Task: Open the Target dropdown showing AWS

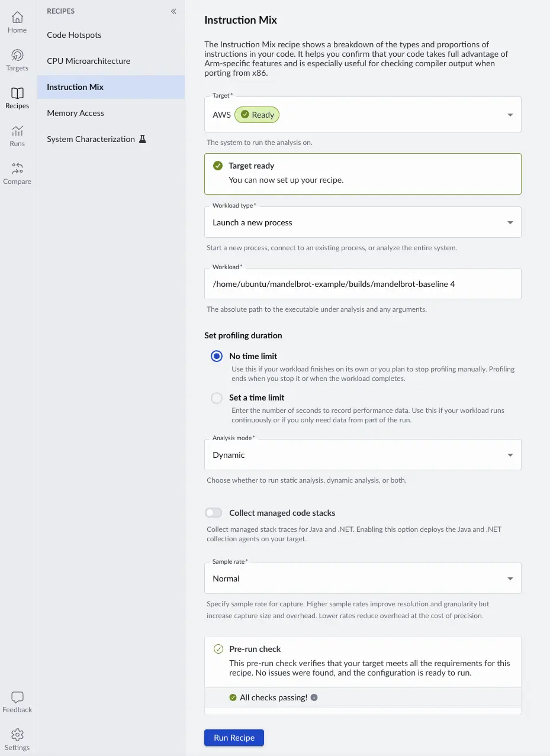Action: click(510, 115)
